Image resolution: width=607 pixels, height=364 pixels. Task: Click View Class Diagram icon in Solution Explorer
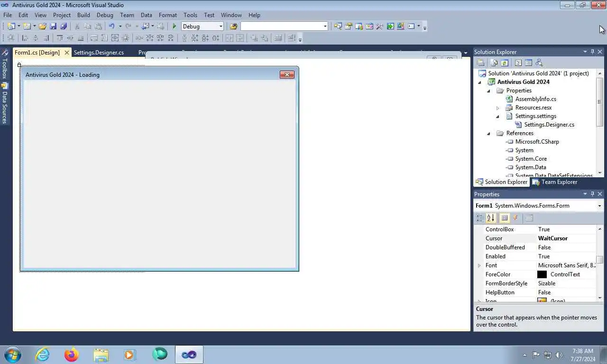pos(539,63)
